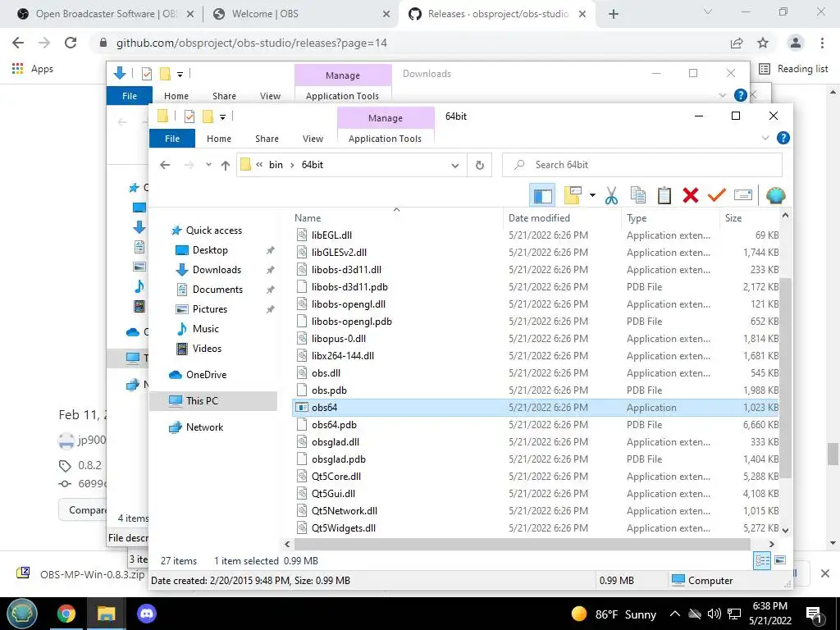Select Qt5Core.dll file
The width and height of the screenshot is (840, 630).
click(336, 477)
